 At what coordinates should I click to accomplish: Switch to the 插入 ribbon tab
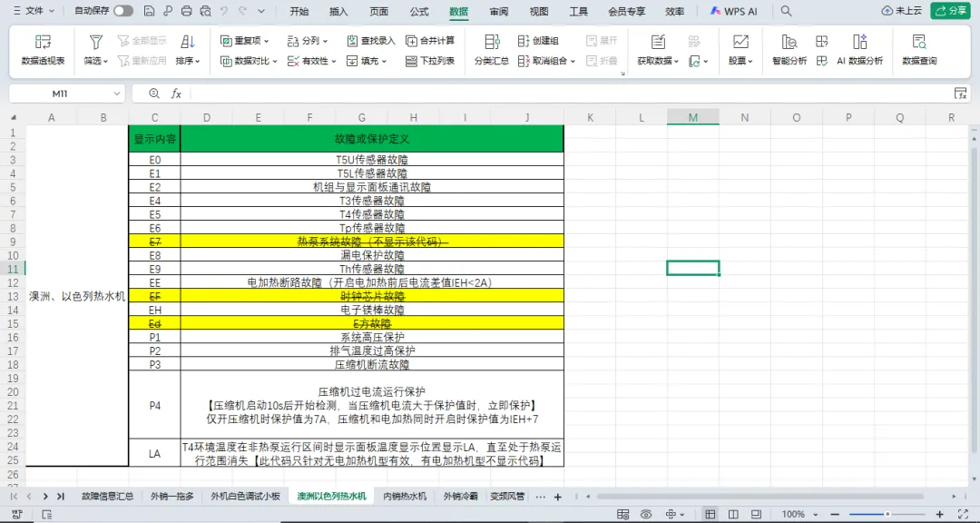click(x=338, y=11)
